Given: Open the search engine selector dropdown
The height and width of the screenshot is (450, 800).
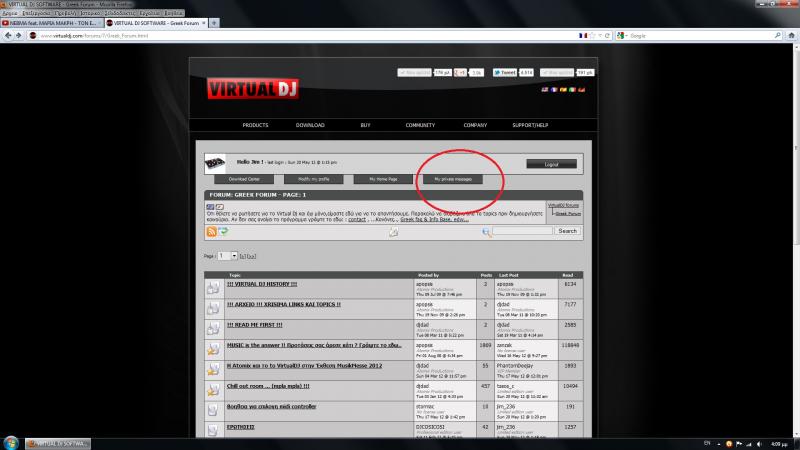Looking at the screenshot, I should pos(622,36).
